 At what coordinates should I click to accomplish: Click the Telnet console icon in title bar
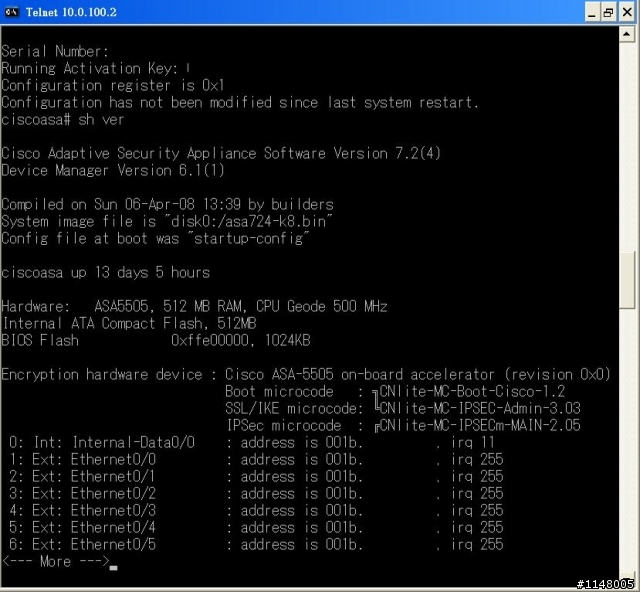pos(11,12)
